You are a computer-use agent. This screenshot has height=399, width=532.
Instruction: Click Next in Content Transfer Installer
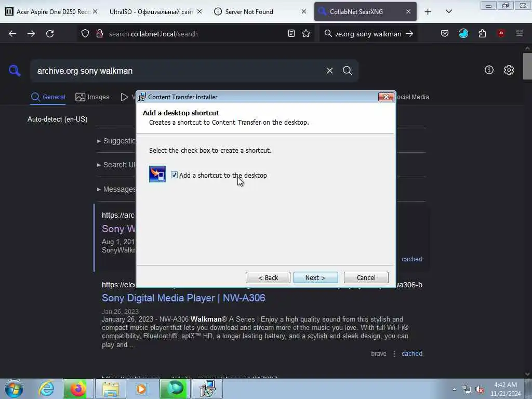click(315, 277)
